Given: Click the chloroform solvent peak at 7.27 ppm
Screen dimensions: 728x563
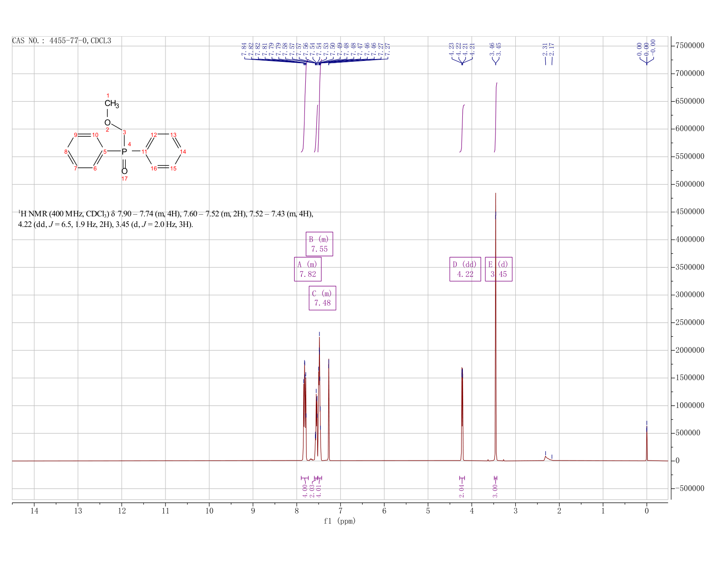Looking at the screenshot, I should pos(329,411).
